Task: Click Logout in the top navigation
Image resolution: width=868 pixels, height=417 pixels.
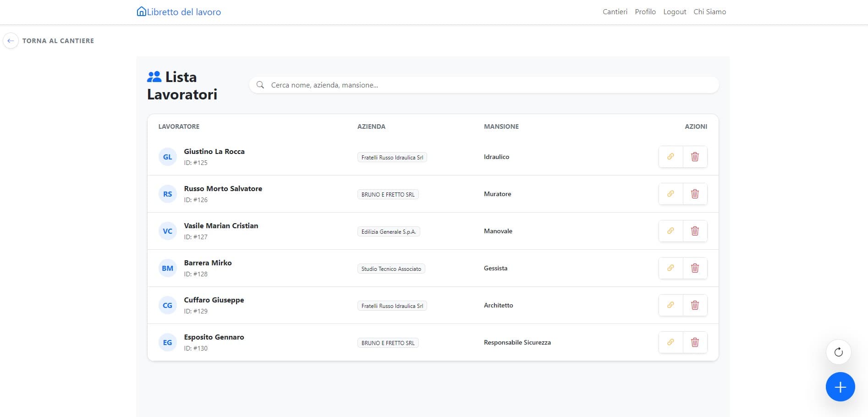Action: 675,12
